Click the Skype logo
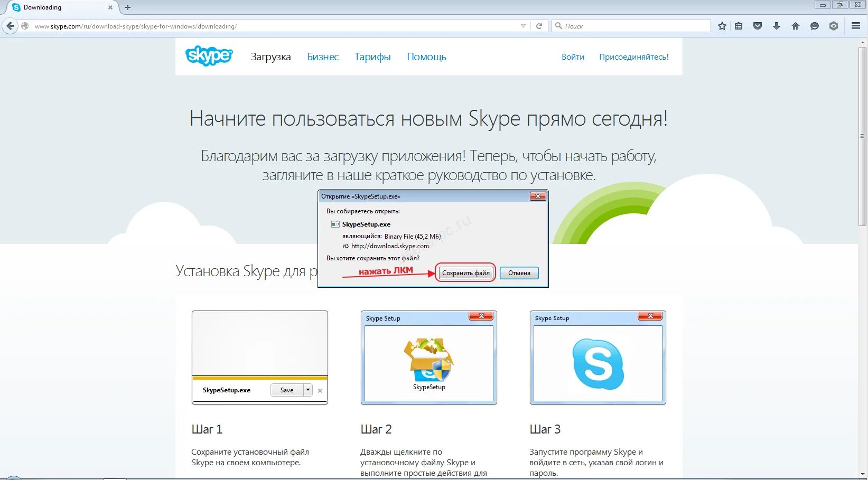 click(x=209, y=55)
